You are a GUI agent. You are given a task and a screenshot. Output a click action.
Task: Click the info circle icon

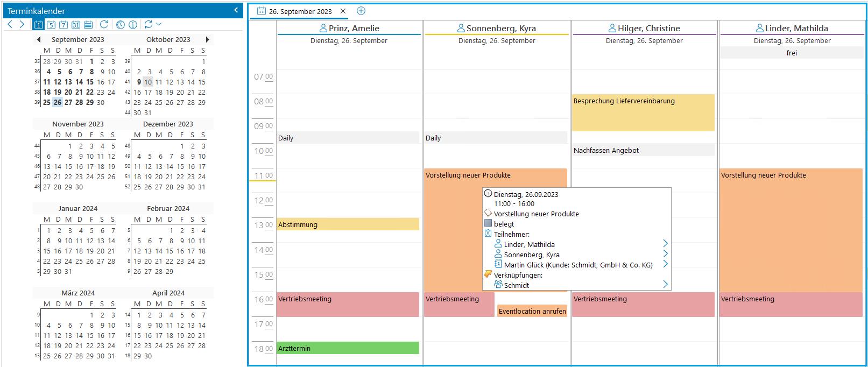(x=133, y=25)
